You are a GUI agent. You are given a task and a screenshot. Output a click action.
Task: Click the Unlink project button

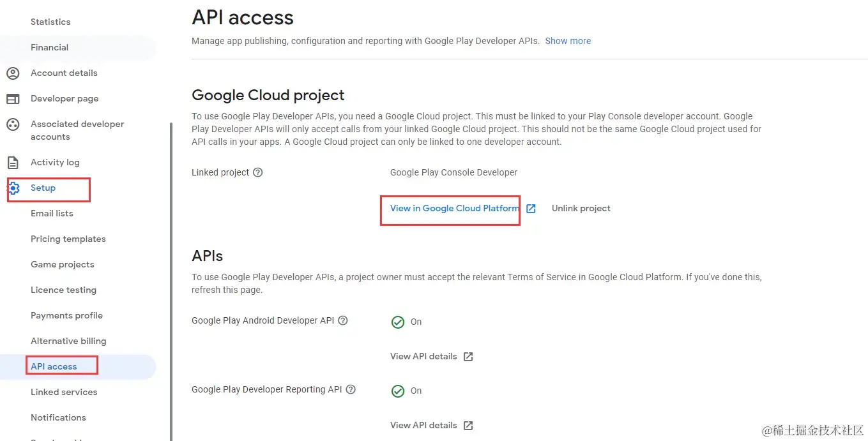coord(581,208)
